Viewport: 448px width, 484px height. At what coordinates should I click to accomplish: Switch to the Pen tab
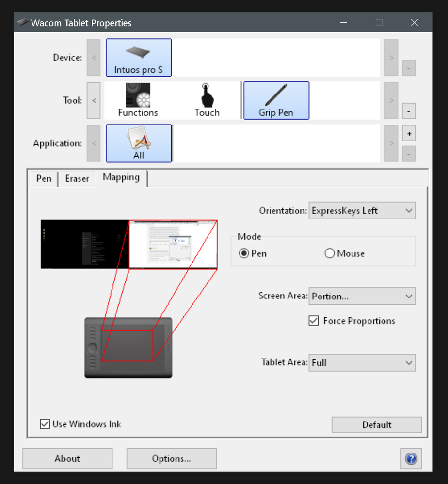[44, 179]
